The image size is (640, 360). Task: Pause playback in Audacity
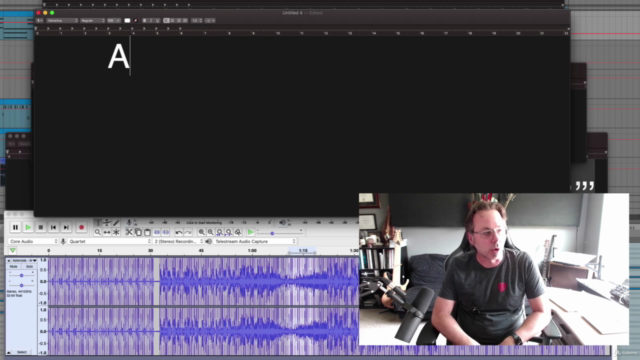[x=16, y=227]
